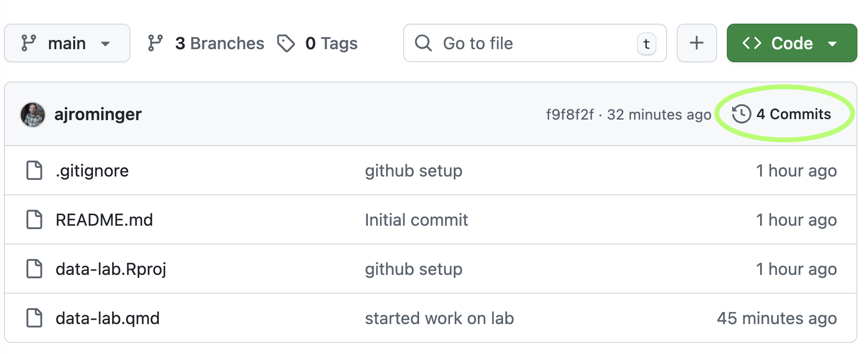Open the data-lab.qmd file
The image size is (868, 354).
[x=107, y=318]
